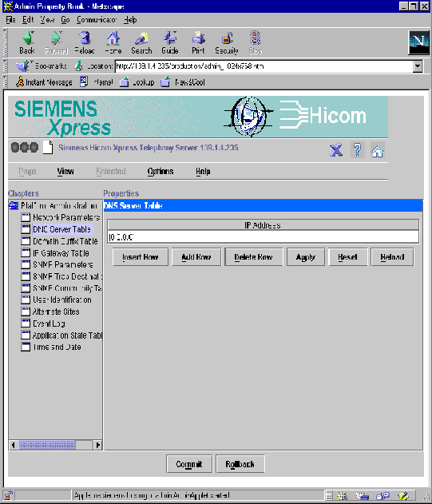Viewport: 432px width, 504px height.
Task: Click the Back navigation icon
Action: [28, 38]
